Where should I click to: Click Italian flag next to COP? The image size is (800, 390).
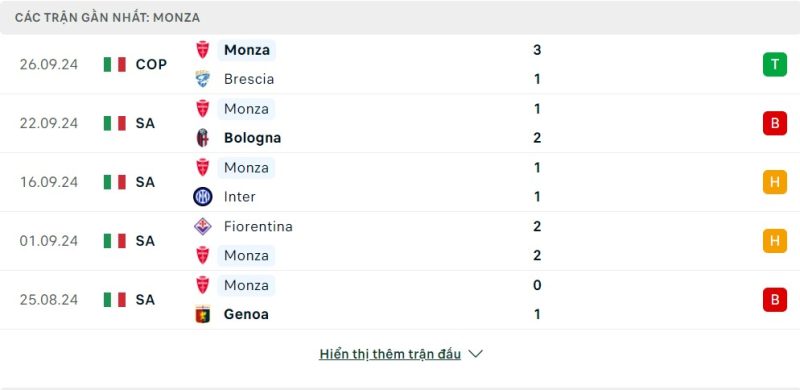click(x=115, y=64)
